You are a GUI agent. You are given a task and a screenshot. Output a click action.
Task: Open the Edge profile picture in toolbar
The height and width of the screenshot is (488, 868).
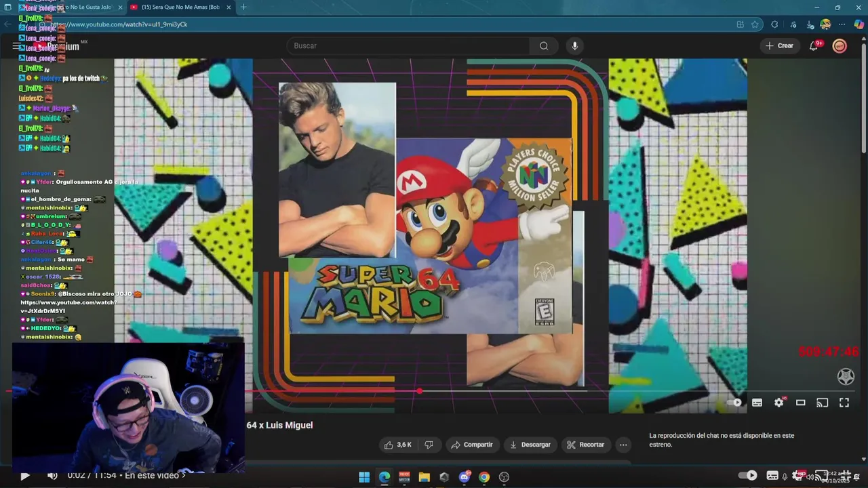click(825, 24)
